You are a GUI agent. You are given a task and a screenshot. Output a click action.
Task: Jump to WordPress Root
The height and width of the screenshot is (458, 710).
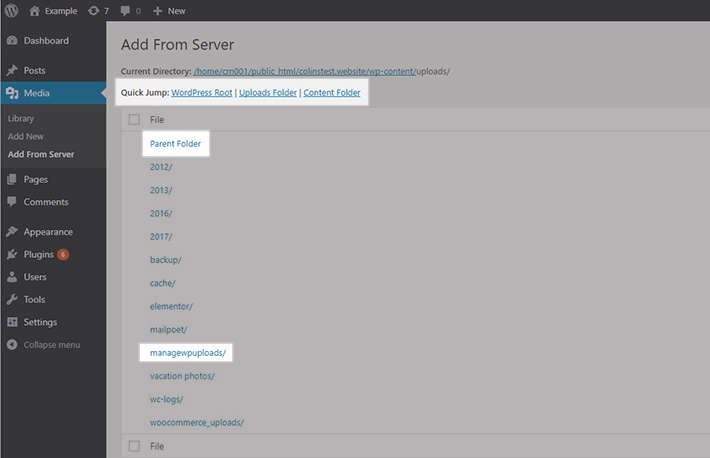click(202, 93)
